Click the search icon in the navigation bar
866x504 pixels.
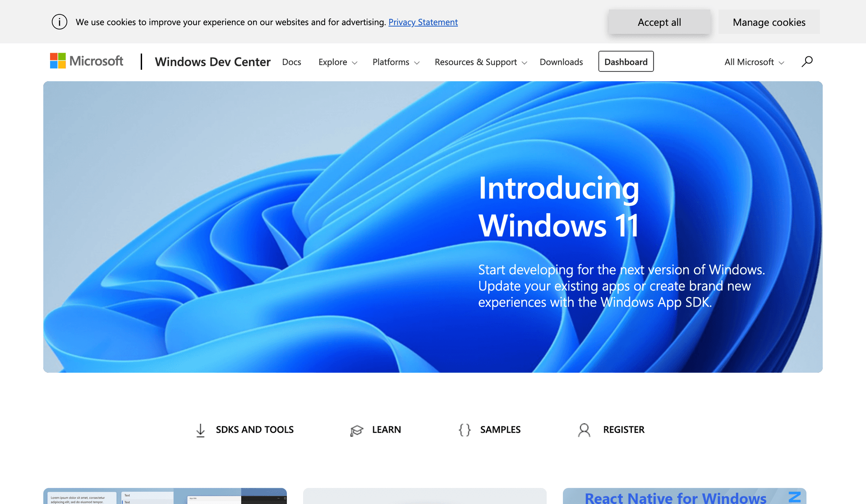coord(807,61)
